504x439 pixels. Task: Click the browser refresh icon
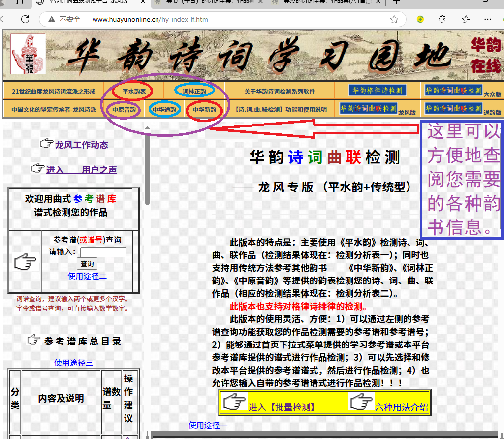(25, 19)
